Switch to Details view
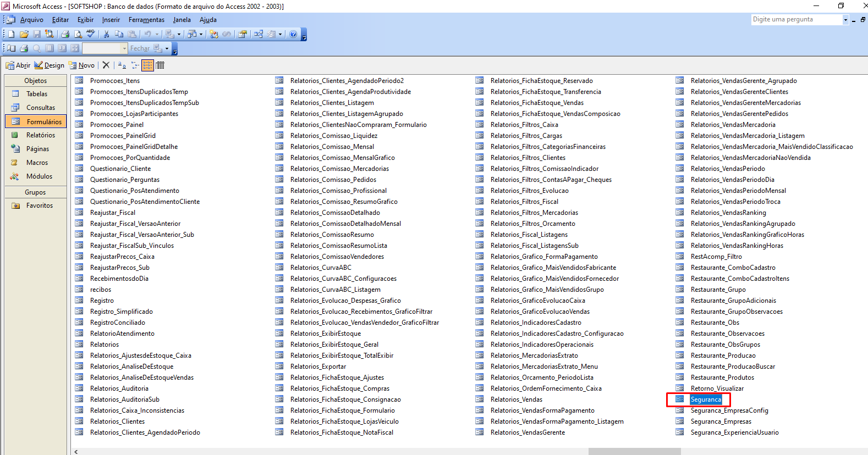The image size is (868, 455). 160,65
